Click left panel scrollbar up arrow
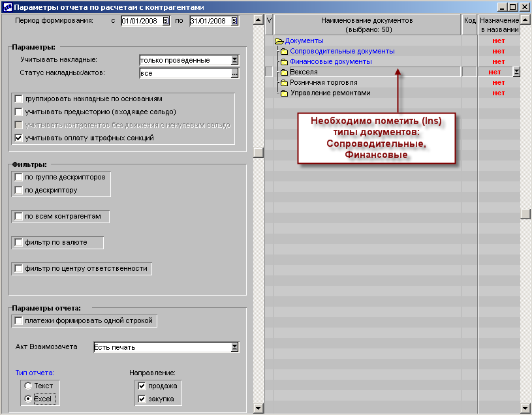The image size is (532, 415). [x=258, y=20]
